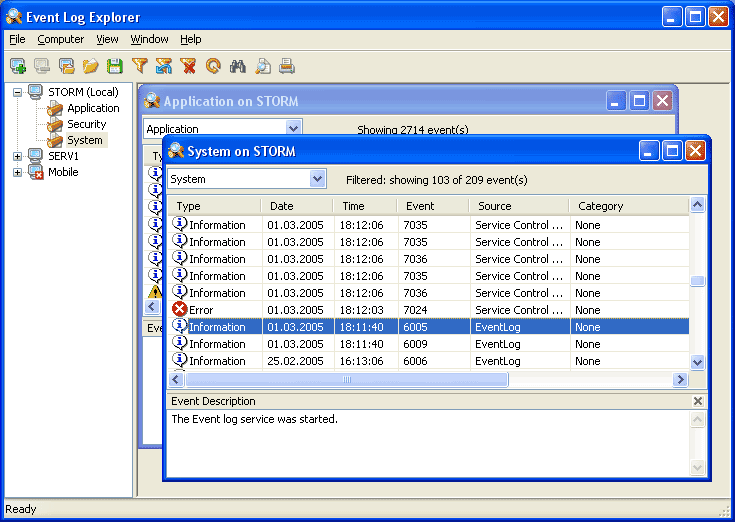
Task: Click the red Error icon in event 7024 row
Action: coord(180,309)
